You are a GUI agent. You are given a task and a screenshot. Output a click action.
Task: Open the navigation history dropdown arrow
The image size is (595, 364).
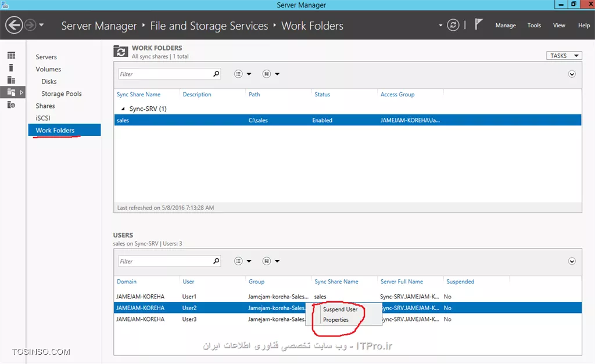pyautogui.click(x=41, y=26)
